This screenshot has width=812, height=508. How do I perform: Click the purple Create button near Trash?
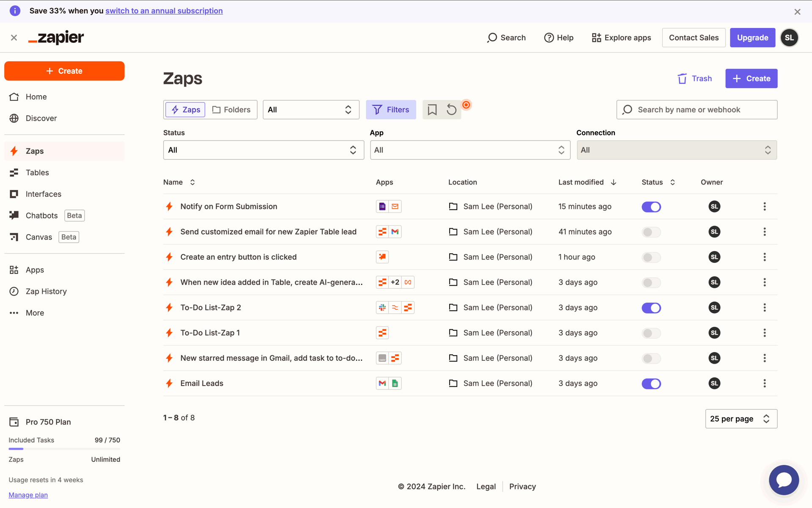[751, 79]
